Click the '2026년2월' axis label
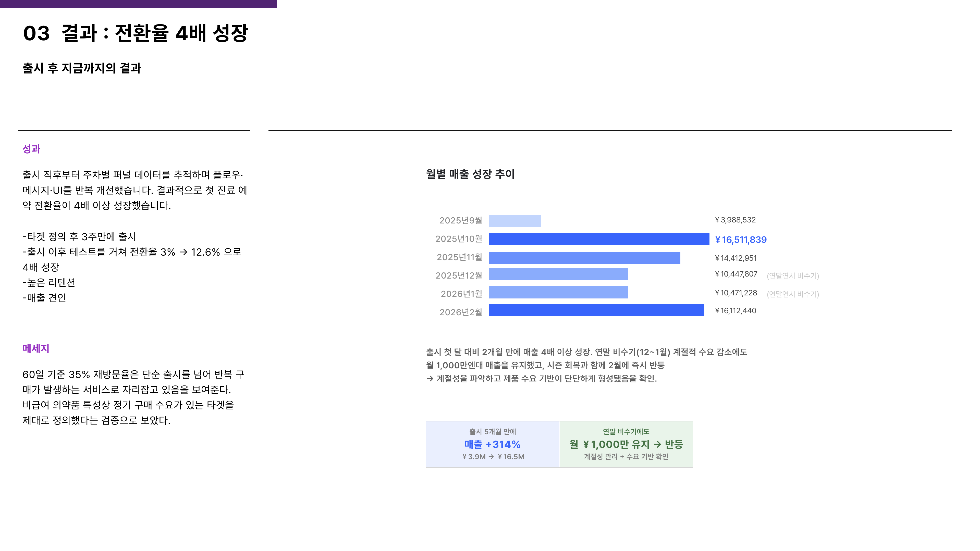This screenshot has height=551, width=980. tap(461, 312)
